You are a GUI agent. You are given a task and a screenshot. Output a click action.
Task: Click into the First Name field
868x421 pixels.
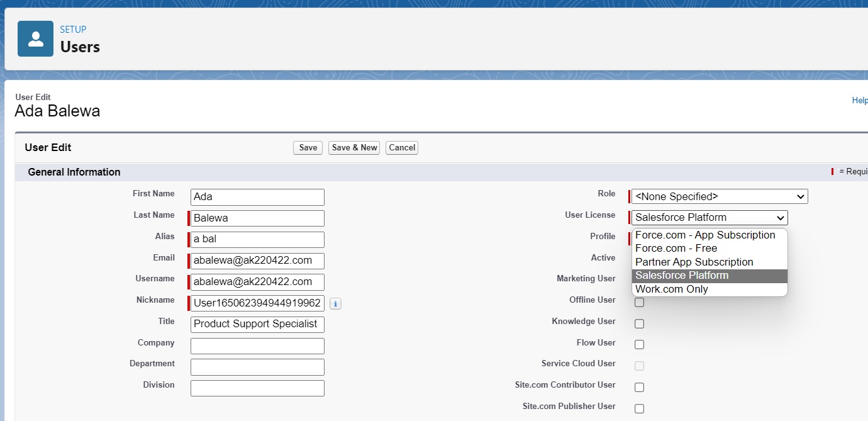pyautogui.click(x=257, y=197)
